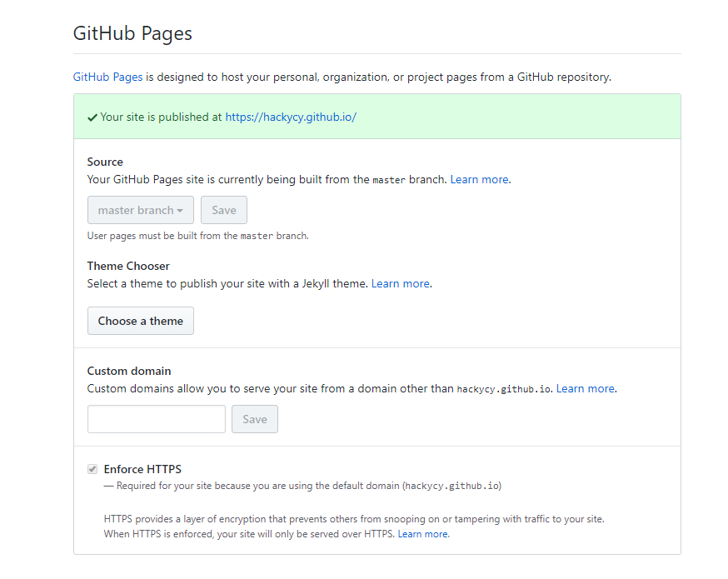
Task: Open Learn more about HTTPS enforcement
Action: pos(423,534)
